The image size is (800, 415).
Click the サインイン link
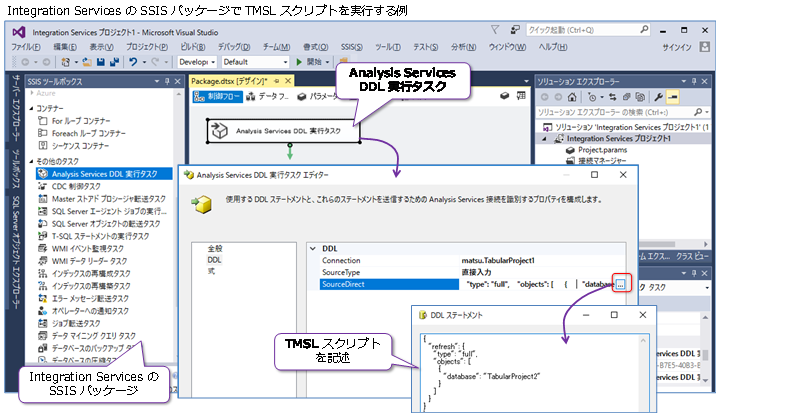point(677,47)
